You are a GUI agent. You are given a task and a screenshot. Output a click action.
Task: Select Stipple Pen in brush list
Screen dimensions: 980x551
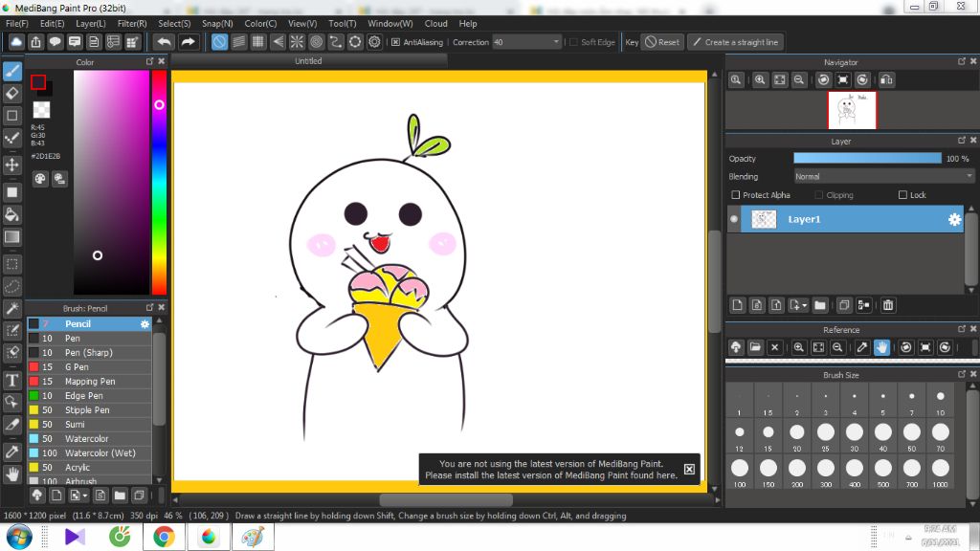coord(89,409)
